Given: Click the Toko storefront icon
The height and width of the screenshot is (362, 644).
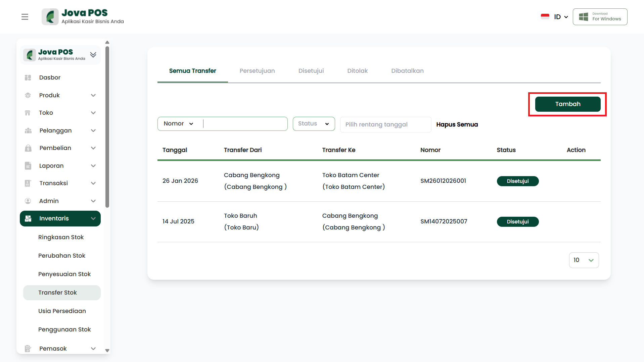Looking at the screenshot, I should [x=28, y=113].
